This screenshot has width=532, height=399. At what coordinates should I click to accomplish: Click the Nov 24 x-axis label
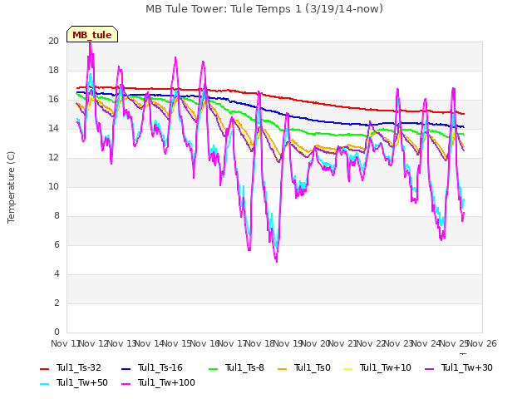click(x=426, y=343)
